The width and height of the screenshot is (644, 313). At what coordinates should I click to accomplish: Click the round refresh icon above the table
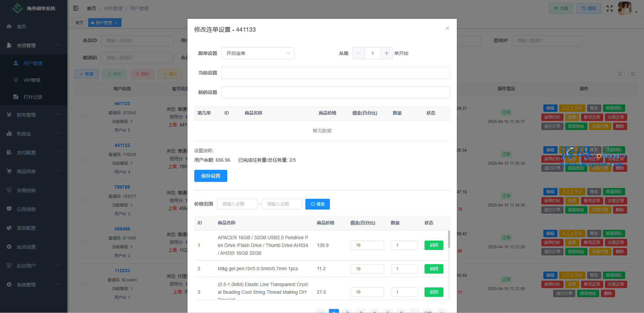click(633, 74)
